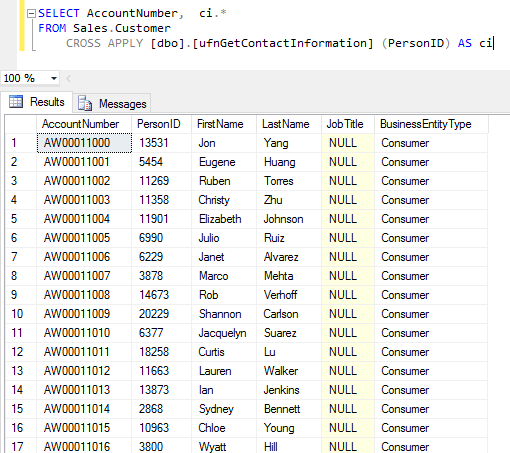510x453 pixels.
Task: Select the top-left grid corner cell
Action: (x=21, y=124)
